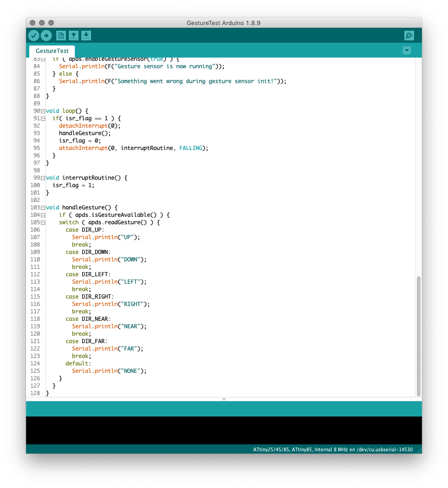Open the tab options dropdown arrow
448x488 pixels.
click(x=407, y=51)
